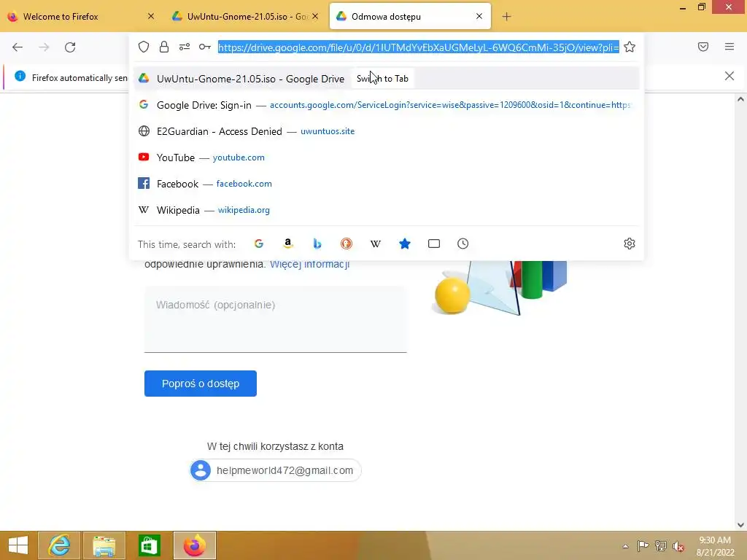Screen dimensions: 747x560
Task: Open the Więcej informacji link
Action: [309, 264]
